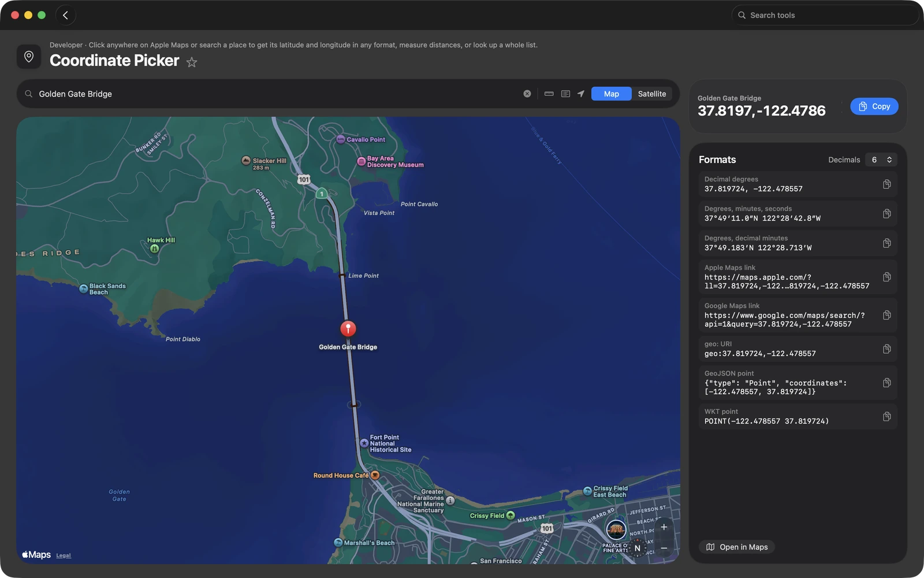Copy the GeoJSON point value
This screenshot has width=924, height=578.
tap(886, 383)
